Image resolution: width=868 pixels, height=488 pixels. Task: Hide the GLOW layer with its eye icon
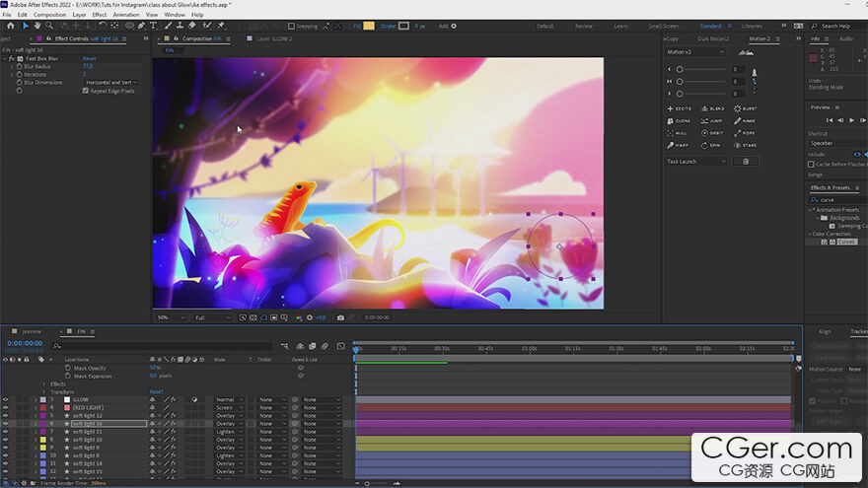pyautogui.click(x=6, y=399)
